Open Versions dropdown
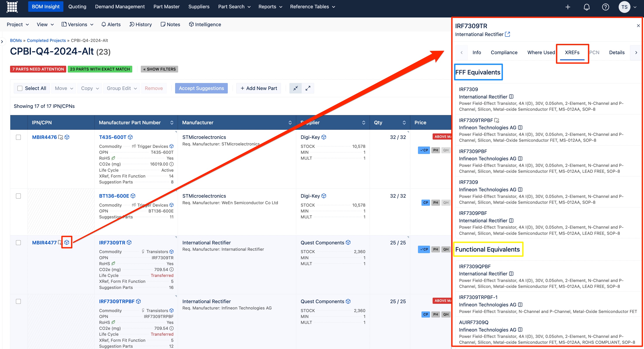The height and width of the screenshot is (349, 644). 78,24
